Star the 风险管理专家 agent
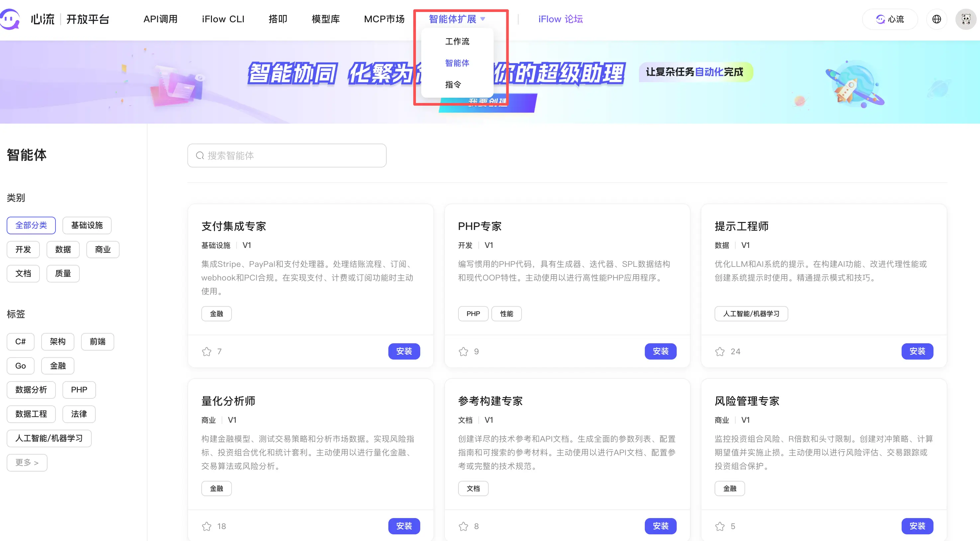 tap(720, 526)
